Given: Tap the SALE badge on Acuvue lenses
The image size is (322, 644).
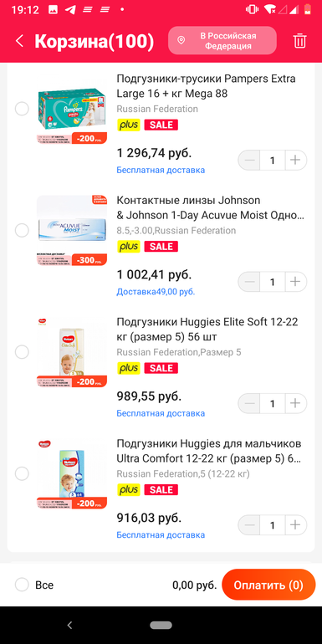Looking at the screenshot, I should 161,247.
